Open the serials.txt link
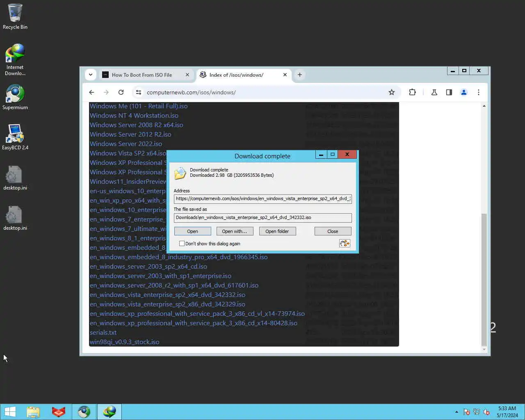The width and height of the screenshot is (525, 420). pos(103,333)
